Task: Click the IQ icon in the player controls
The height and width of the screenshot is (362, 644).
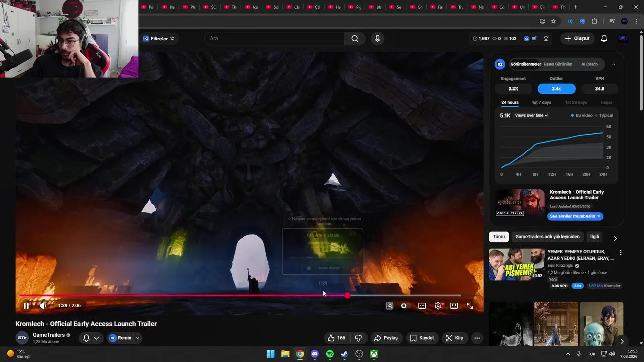Action: tap(389, 305)
